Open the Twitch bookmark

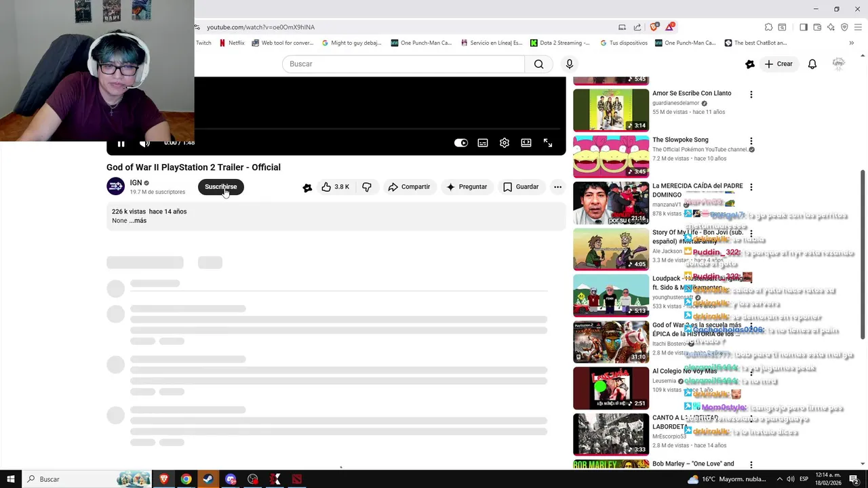(x=203, y=43)
